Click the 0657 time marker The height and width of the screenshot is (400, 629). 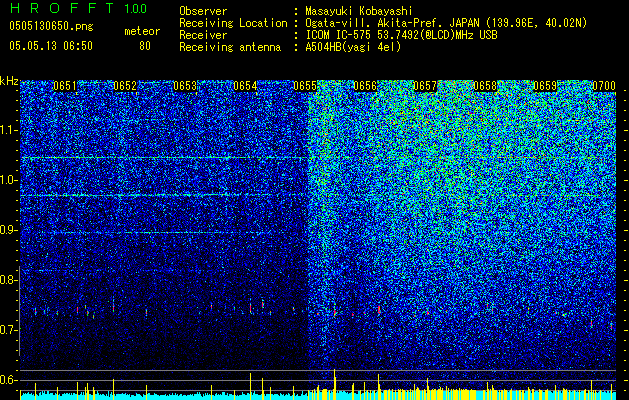(425, 86)
